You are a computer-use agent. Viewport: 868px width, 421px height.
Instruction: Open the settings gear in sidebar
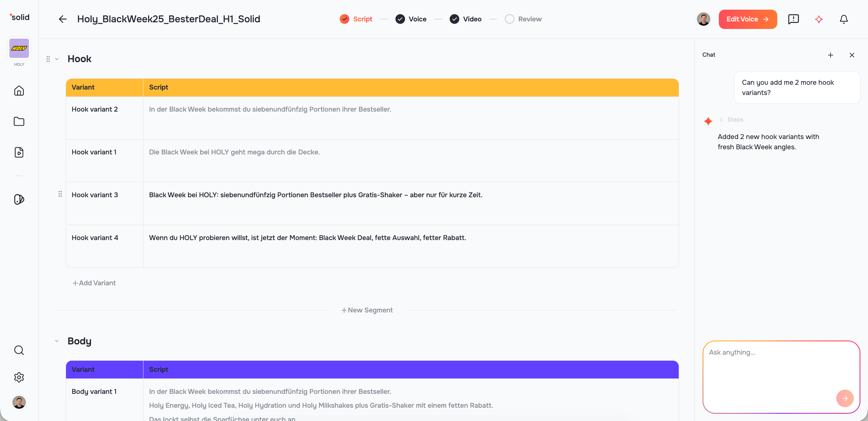(x=19, y=377)
